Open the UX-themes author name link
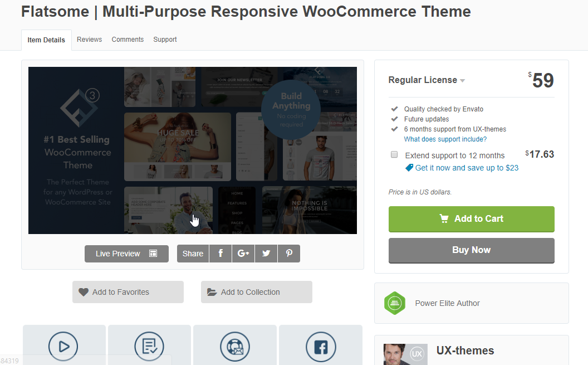 pos(465,351)
